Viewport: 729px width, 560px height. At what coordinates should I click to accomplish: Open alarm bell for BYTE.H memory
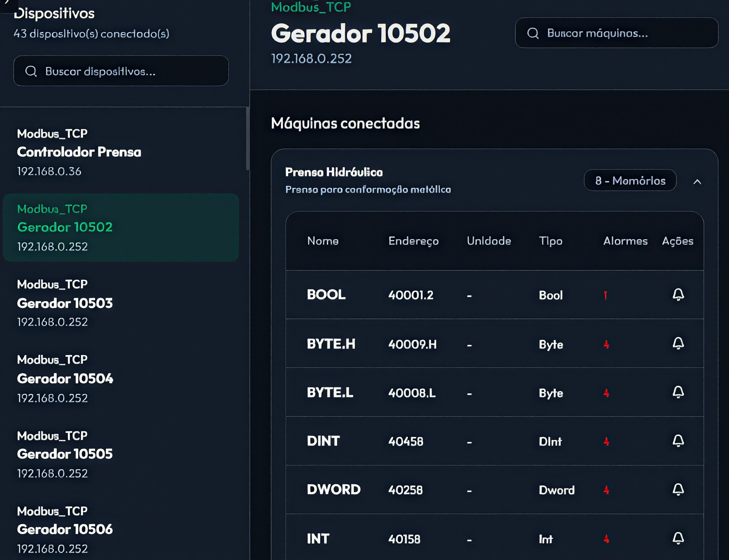[x=678, y=343]
